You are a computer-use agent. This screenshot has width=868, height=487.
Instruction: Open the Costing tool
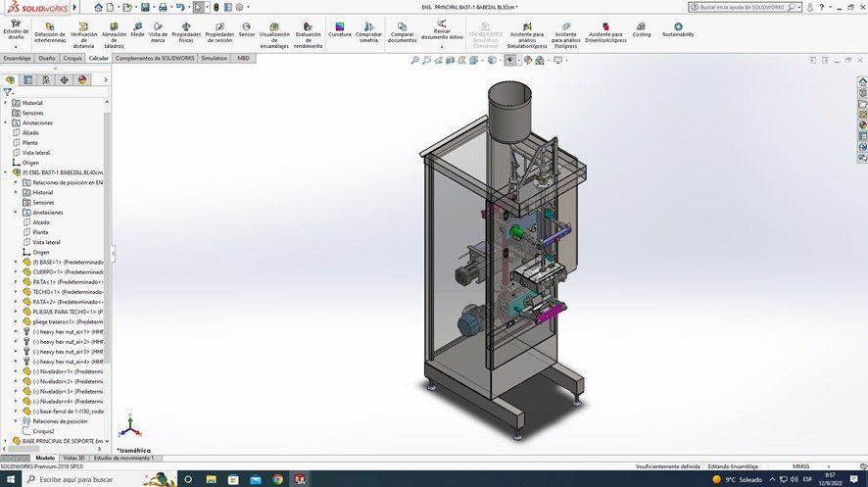coord(642,29)
